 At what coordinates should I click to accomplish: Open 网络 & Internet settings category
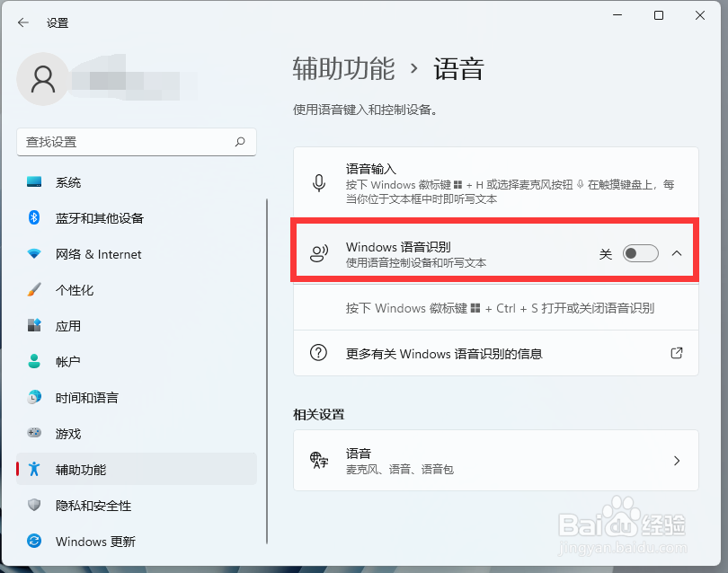click(x=137, y=254)
